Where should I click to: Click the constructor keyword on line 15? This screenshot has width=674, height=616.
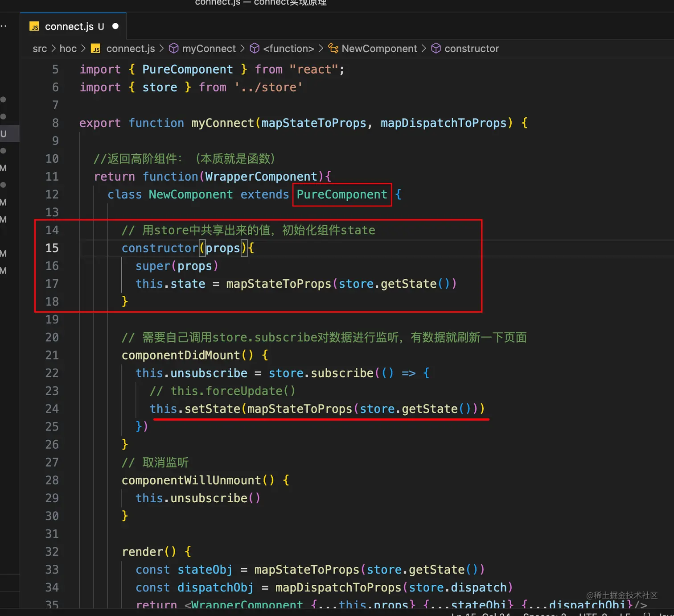click(160, 248)
